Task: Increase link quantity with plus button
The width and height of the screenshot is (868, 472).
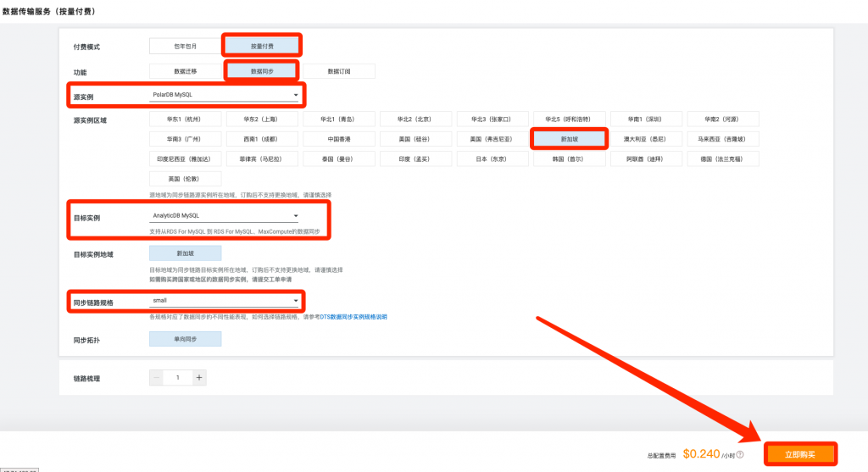Action: [x=199, y=378]
